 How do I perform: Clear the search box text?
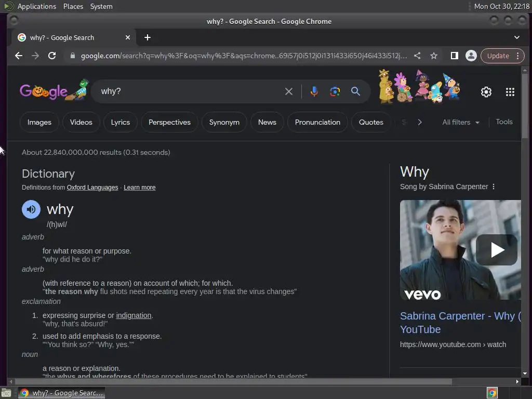coord(289,91)
